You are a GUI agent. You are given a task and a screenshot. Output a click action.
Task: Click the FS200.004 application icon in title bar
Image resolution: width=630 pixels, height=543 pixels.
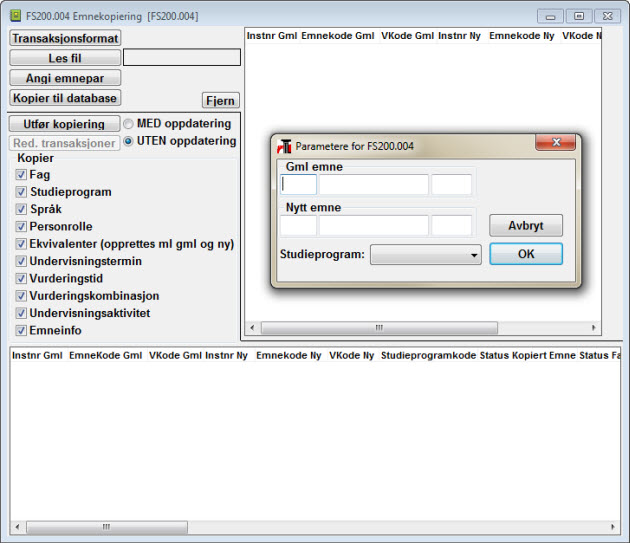[x=15, y=16]
